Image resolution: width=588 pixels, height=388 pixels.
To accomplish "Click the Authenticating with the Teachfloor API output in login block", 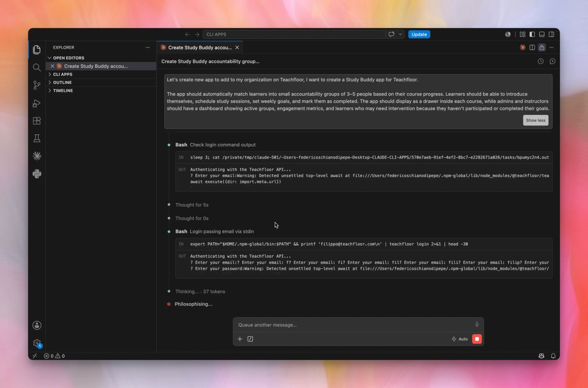I will tap(240, 256).
